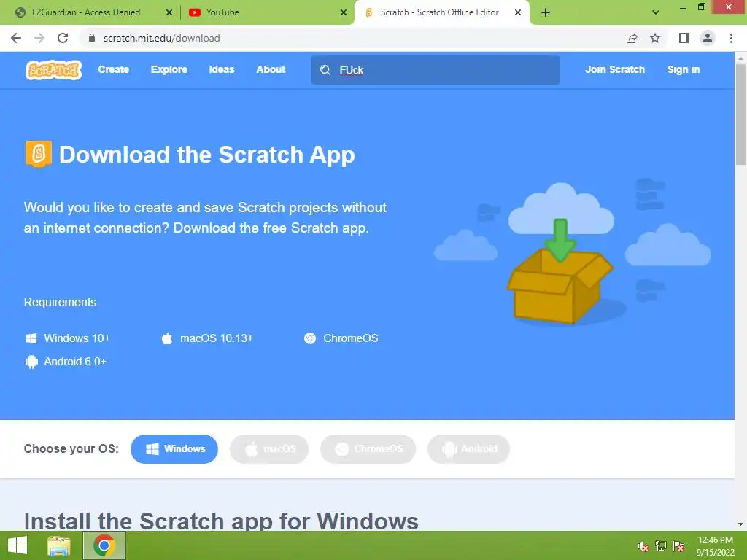Screen dimensions: 747x560
Task: Open the tab search chevron
Action: click(656, 12)
